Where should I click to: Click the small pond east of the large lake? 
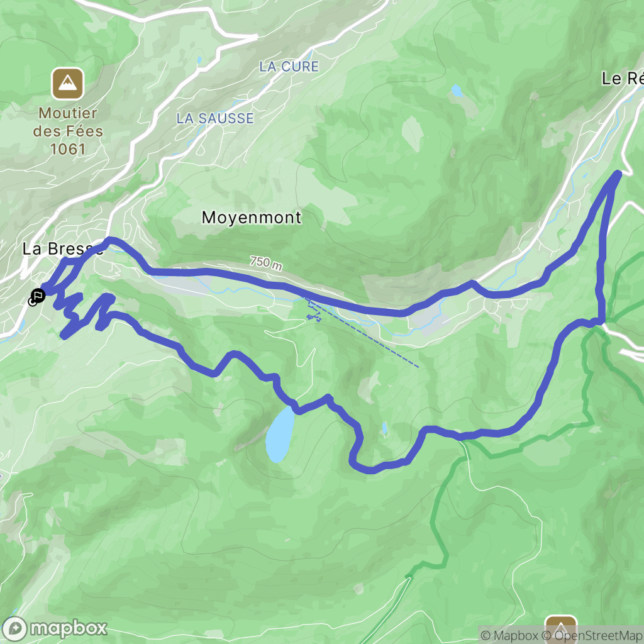point(384,428)
